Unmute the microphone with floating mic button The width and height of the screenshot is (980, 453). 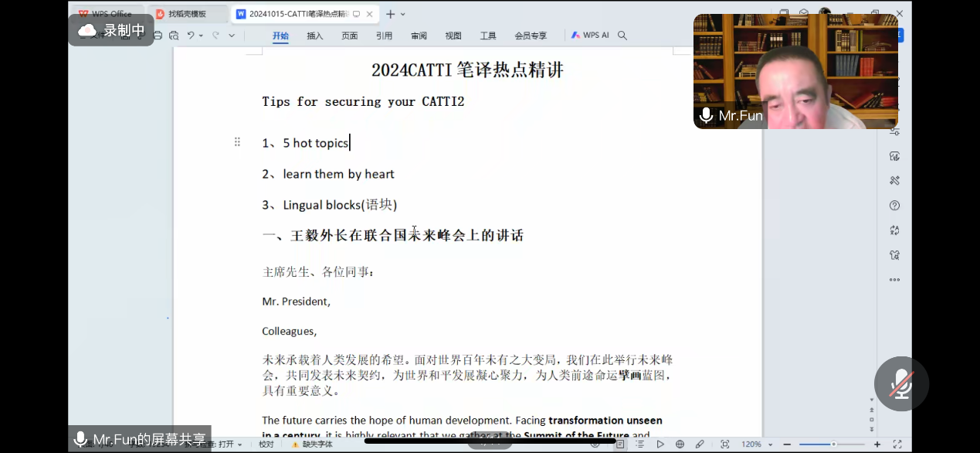tap(900, 384)
